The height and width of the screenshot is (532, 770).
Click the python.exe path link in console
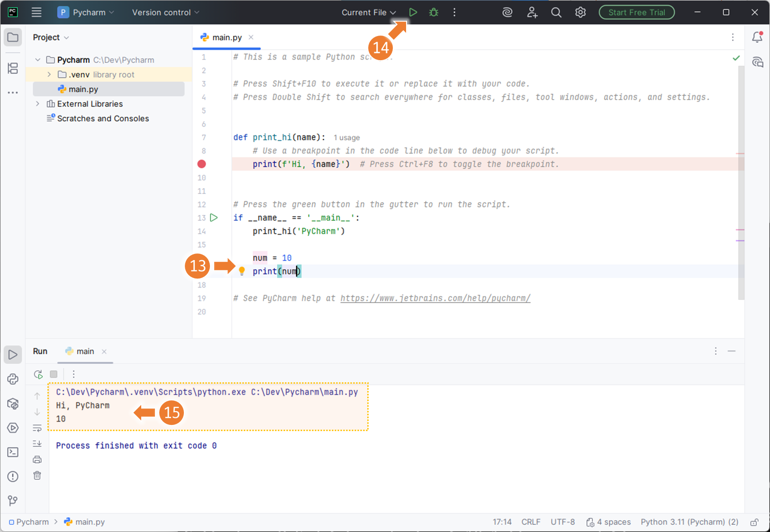tap(151, 392)
